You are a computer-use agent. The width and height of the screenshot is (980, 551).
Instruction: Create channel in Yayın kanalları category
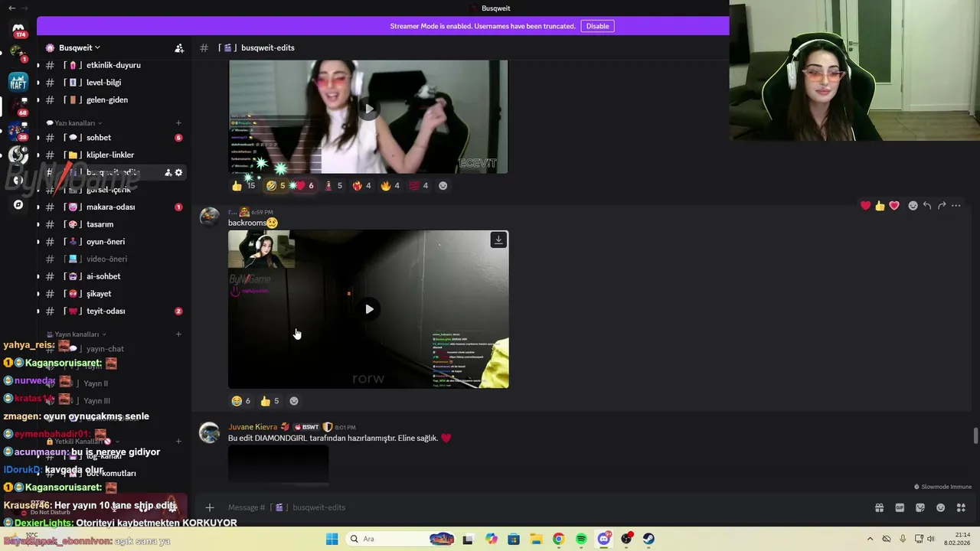click(x=178, y=334)
